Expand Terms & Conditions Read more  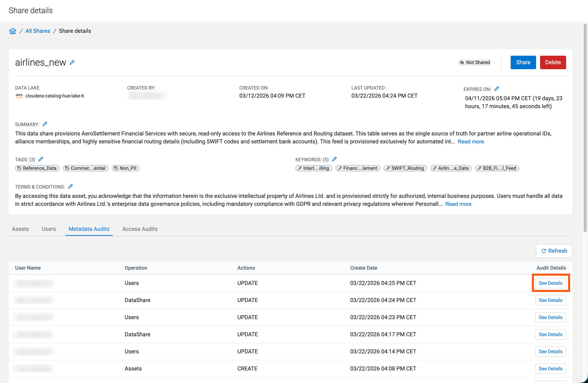coord(458,204)
